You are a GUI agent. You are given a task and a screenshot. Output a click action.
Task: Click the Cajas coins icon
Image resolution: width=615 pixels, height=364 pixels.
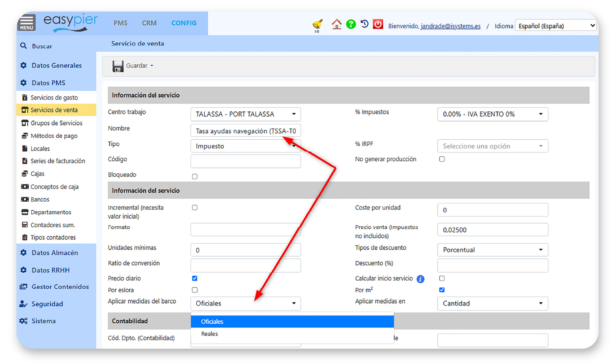(25, 174)
